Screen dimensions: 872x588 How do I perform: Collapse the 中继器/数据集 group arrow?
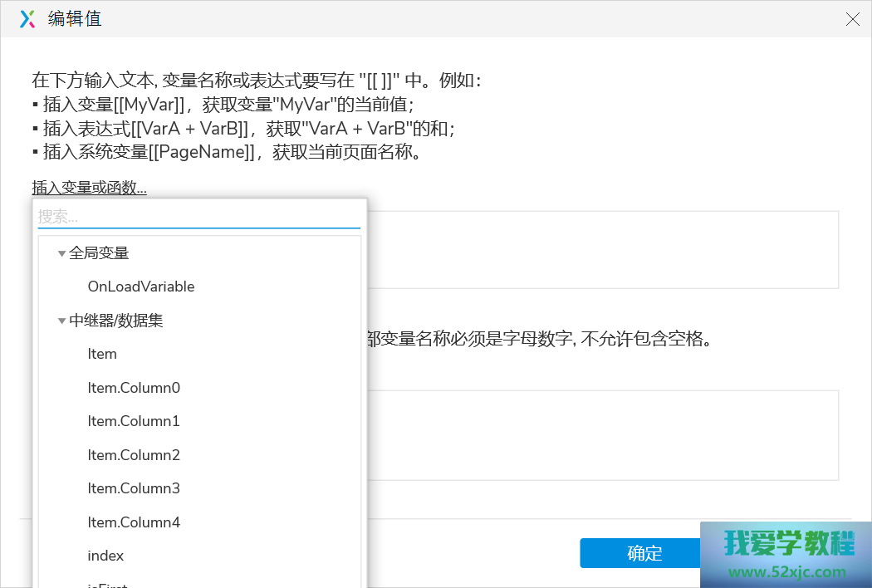pyautogui.click(x=61, y=321)
